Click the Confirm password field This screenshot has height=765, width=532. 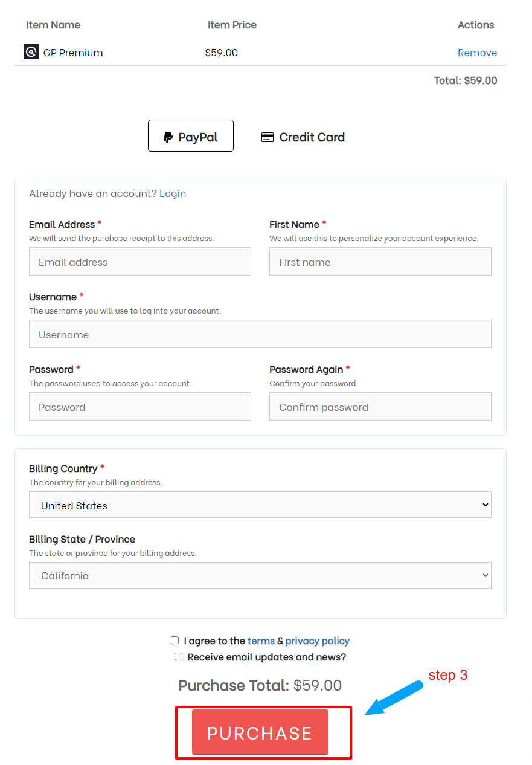tap(380, 406)
